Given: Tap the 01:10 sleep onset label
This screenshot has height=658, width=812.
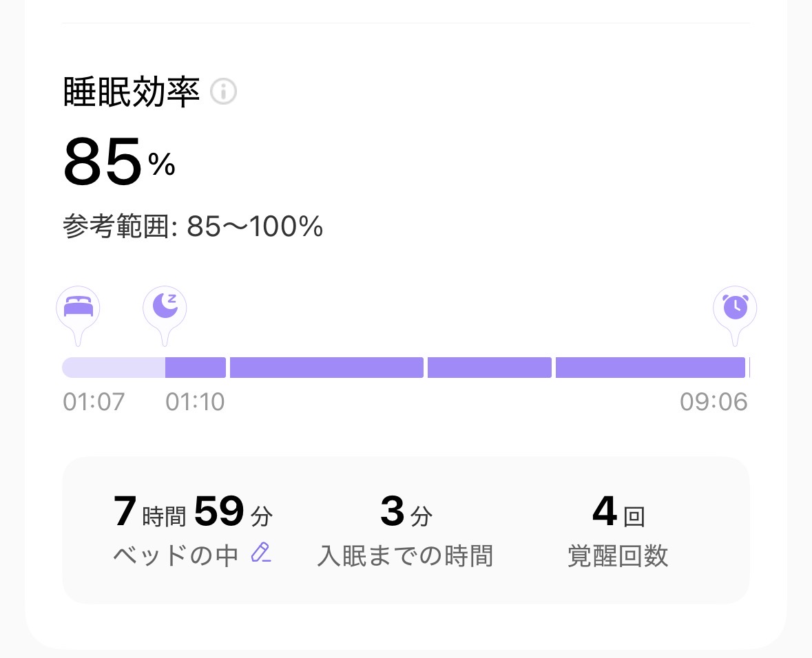Looking at the screenshot, I should pos(195,402).
